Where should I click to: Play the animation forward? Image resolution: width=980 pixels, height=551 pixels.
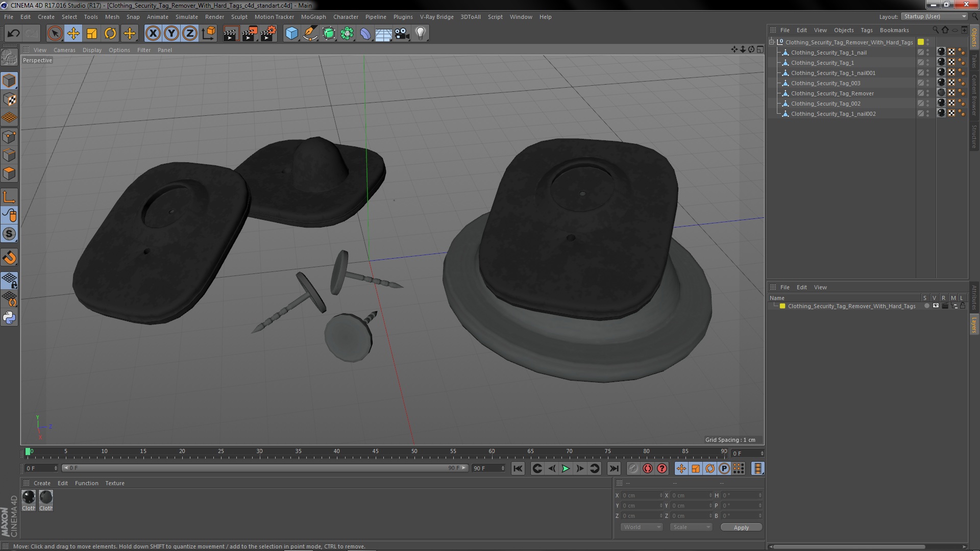[566, 468]
